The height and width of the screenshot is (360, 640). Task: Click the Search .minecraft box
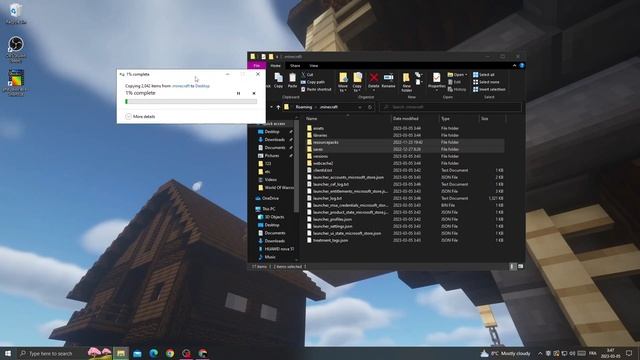click(x=450, y=107)
